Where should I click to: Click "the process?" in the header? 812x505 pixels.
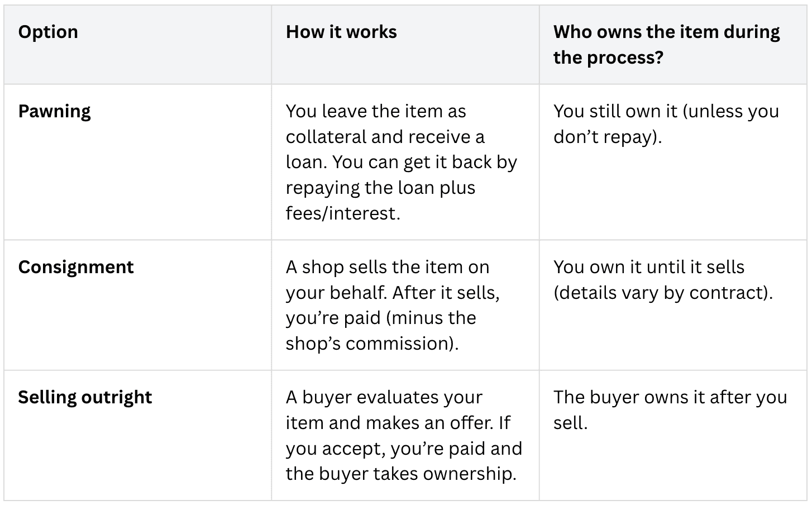[x=608, y=58]
